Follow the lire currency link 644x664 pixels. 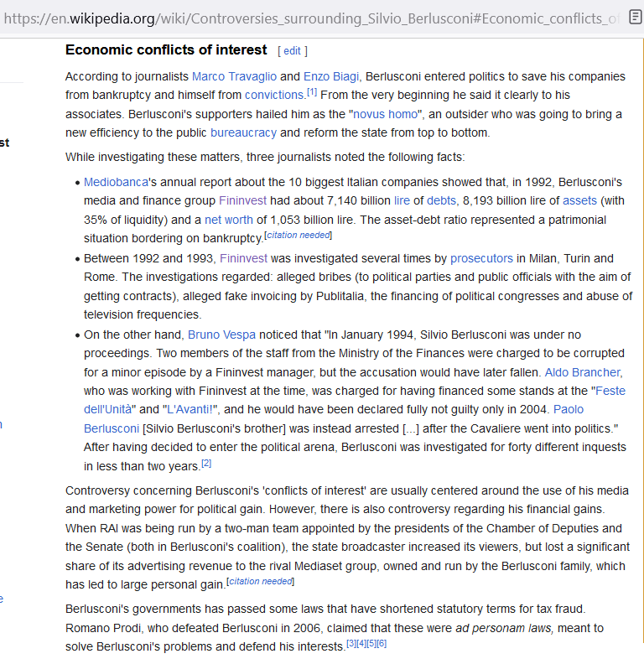pos(402,200)
